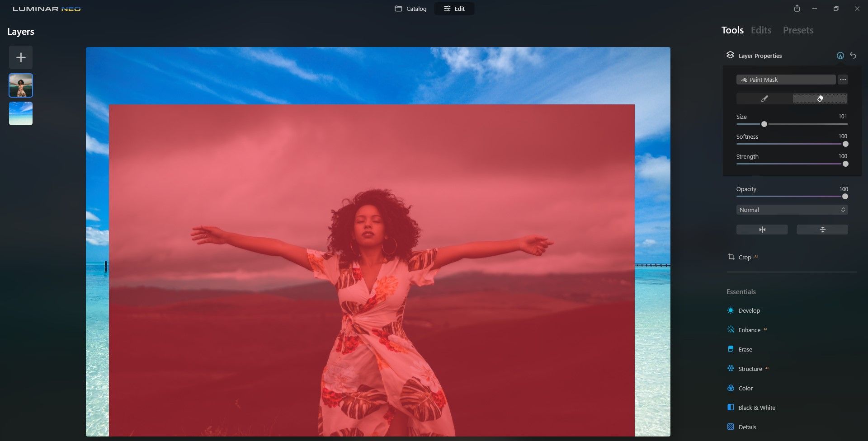Click the Luminar Neo logo
Viewport: 868px width, 441px height.
pyautogui.click(x=47, y=9)
